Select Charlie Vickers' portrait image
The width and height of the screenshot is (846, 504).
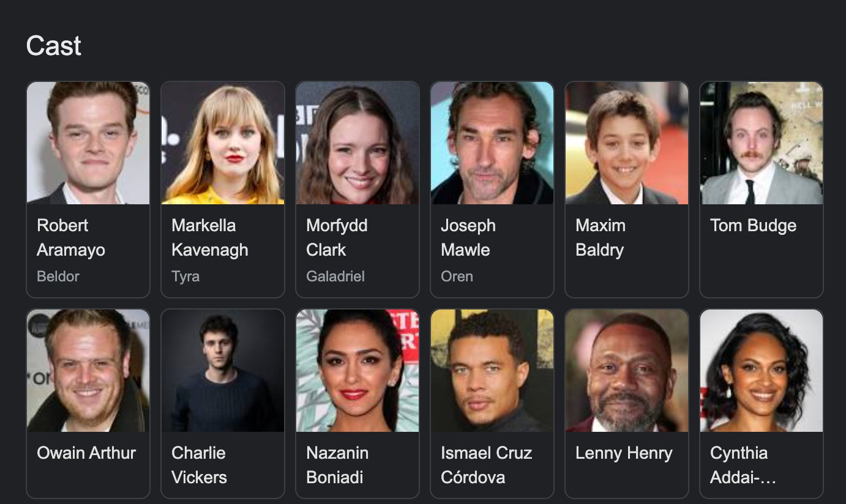(x=223, y=371)
